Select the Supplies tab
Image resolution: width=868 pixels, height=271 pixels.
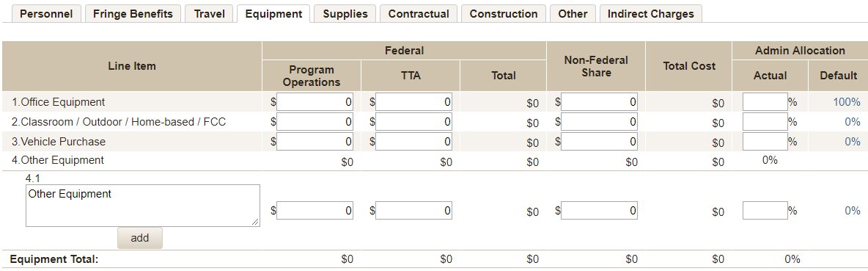coord(345,14)
